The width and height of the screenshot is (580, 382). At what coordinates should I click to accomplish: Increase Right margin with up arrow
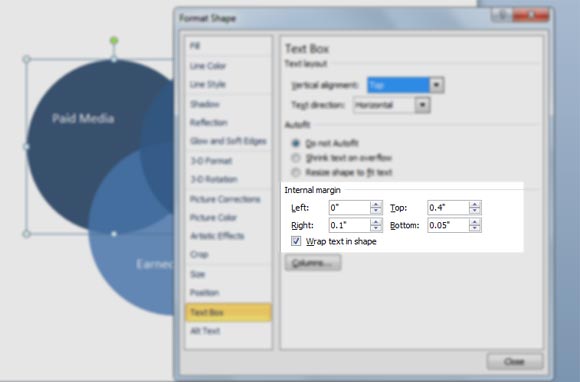pos(376,222)
